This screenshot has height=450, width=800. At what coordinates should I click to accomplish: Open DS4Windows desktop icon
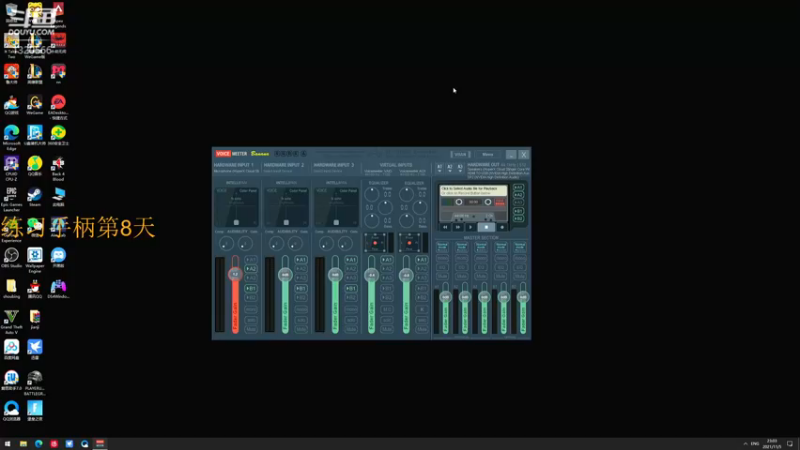point(58,288)
